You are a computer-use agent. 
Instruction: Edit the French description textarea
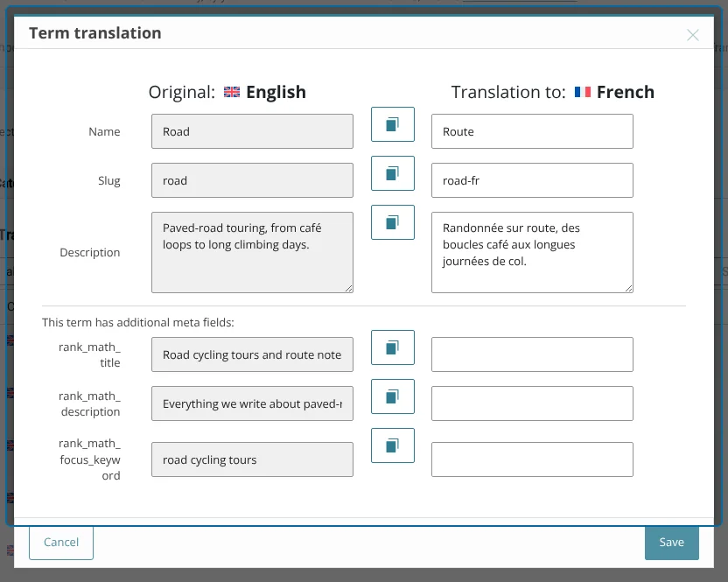532,253
